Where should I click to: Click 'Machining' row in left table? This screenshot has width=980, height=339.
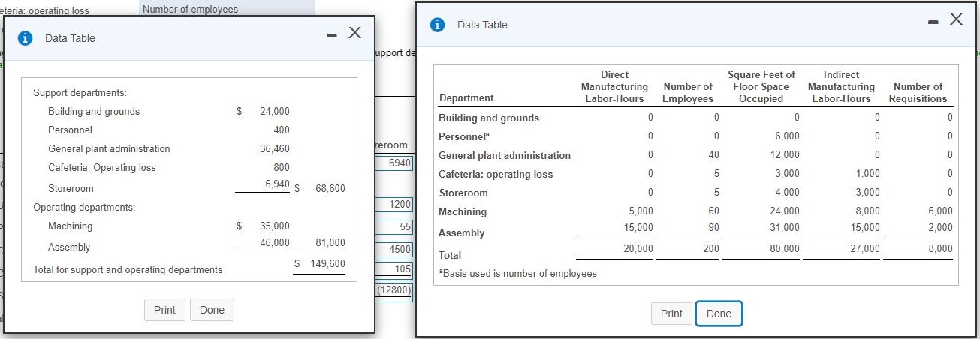(71, 226)
